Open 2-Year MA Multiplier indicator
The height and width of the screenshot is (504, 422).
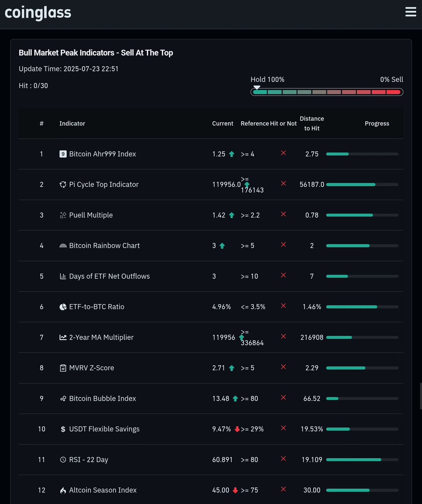[x=101, y=337]
